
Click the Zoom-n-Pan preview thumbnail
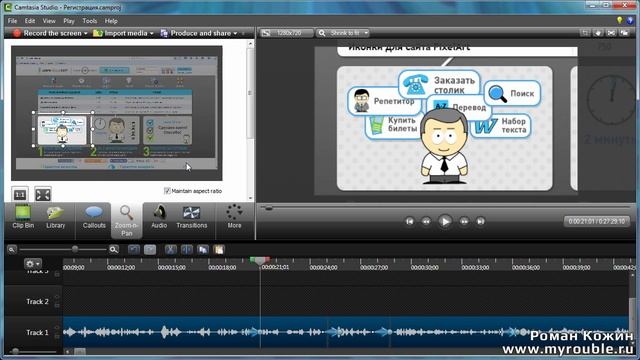point(117,113)
